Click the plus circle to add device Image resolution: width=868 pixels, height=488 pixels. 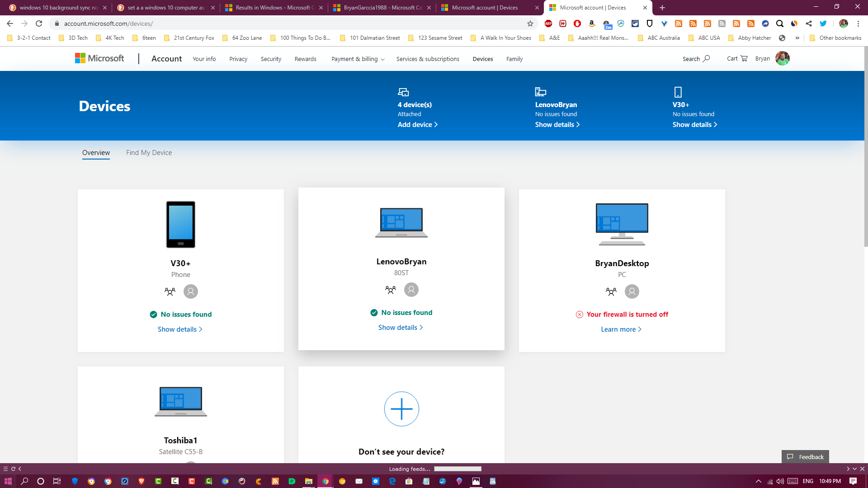pyautogui.click(x=401, y=408)
